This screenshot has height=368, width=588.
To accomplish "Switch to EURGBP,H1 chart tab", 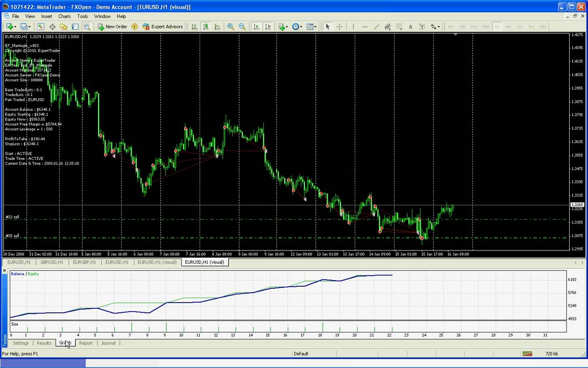I will pos(84,262).
